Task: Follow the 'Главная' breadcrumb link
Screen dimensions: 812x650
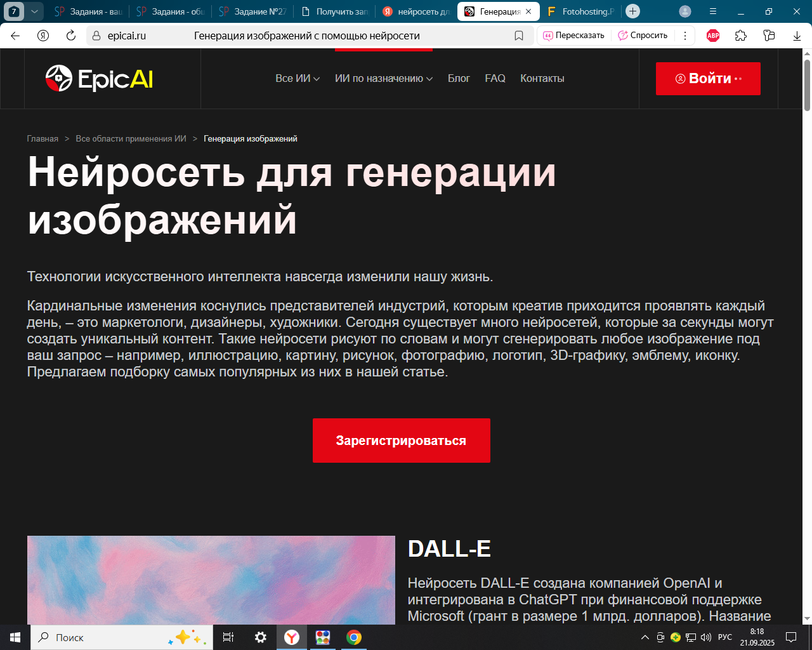Action: (x=43, y=138)
